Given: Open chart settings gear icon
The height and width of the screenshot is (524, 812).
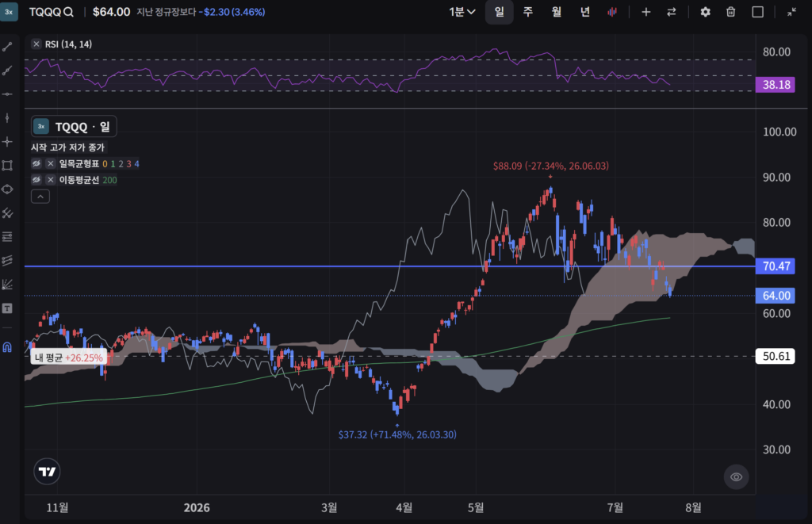Looking at the screenshot, I should pos(705,12).
